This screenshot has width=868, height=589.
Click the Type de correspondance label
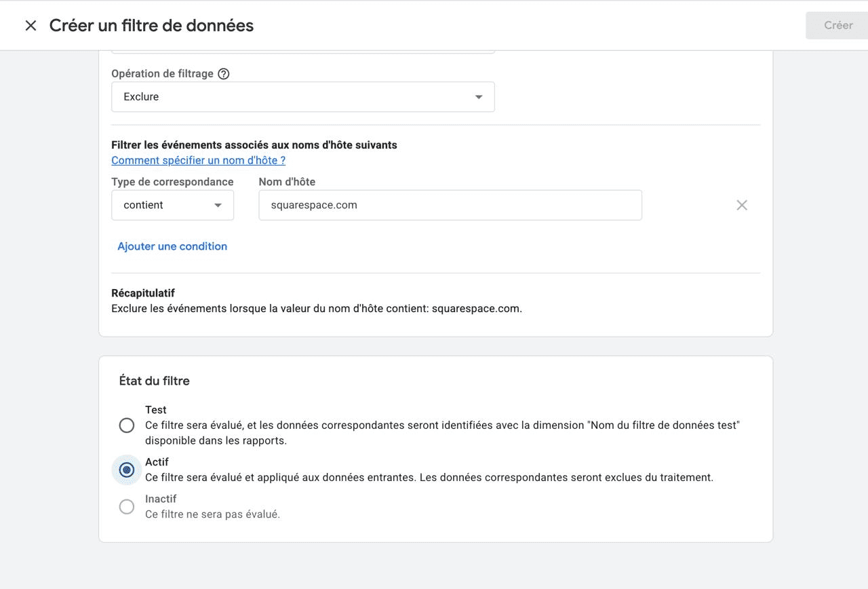(172, 182)
